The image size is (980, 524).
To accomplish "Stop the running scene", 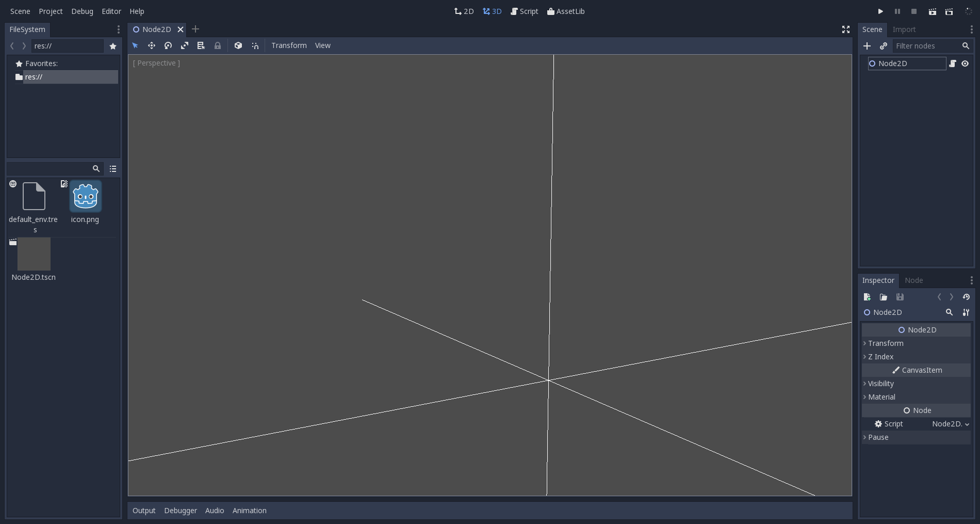I will pos(914,11).
